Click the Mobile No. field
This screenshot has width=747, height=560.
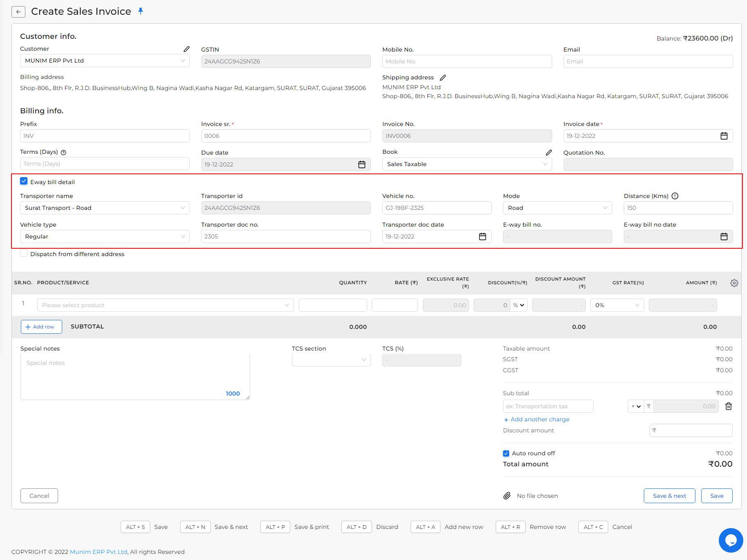click(467, 61)
